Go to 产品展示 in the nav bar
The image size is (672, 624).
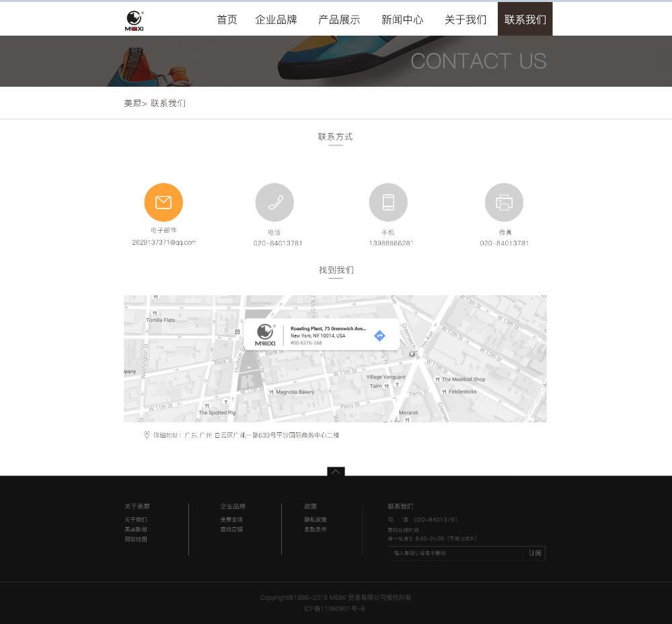click(339, 19)
